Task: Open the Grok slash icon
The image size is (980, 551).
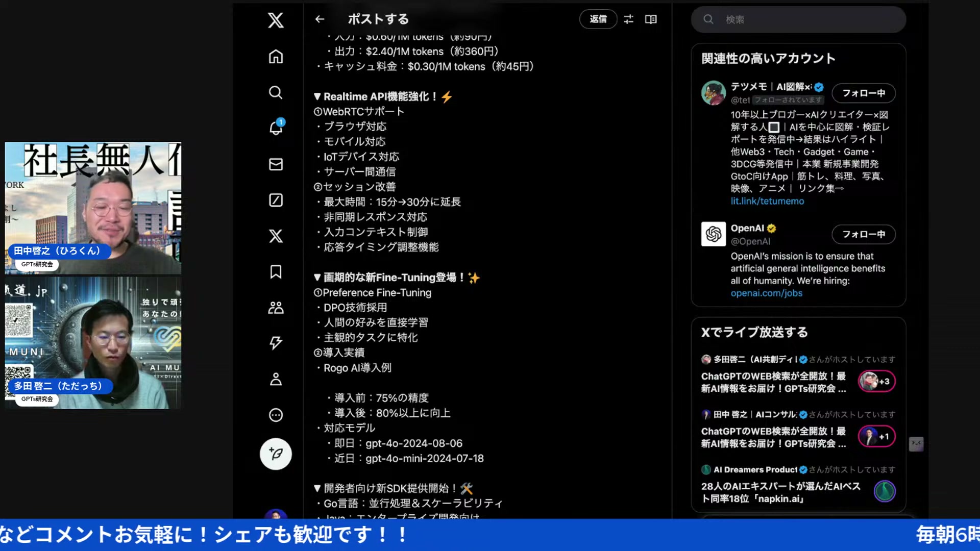Action: [x=276, y=200]
